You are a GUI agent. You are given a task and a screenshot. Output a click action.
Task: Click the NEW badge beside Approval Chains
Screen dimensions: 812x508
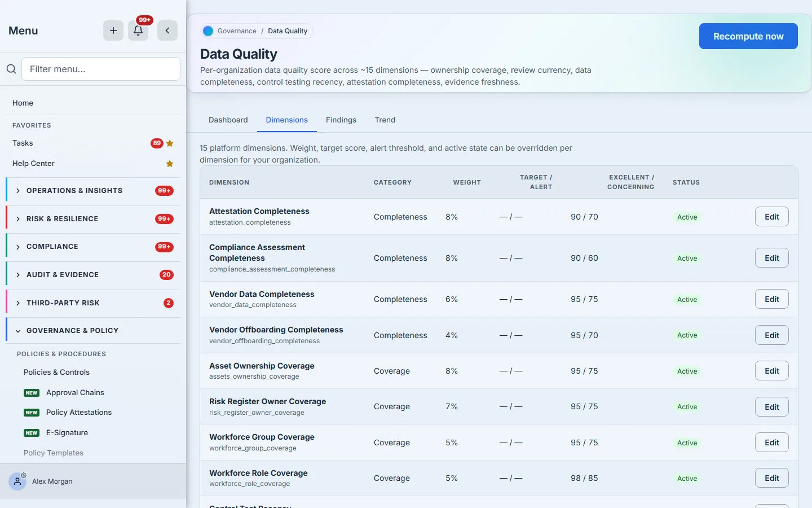coord(32,393)
